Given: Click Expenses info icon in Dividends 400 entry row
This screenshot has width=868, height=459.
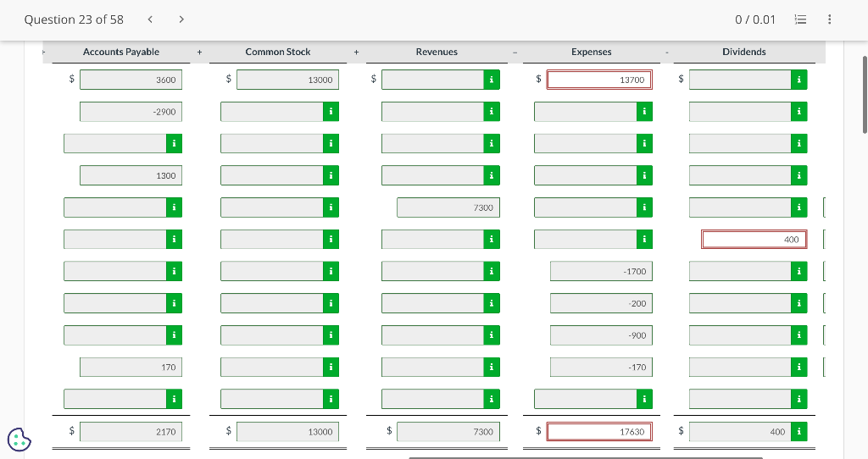Looking at the screenshot, I should pos(644,240).
